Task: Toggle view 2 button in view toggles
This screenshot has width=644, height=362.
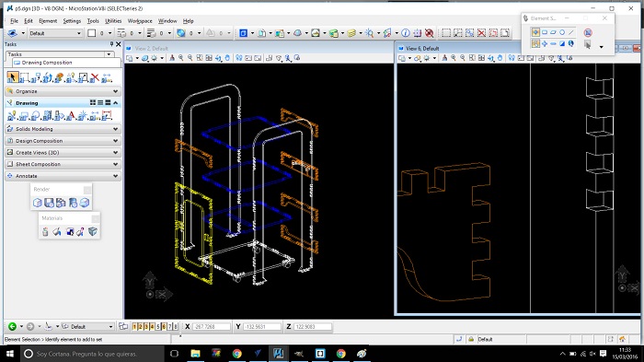Action: (x=140, y=327)
